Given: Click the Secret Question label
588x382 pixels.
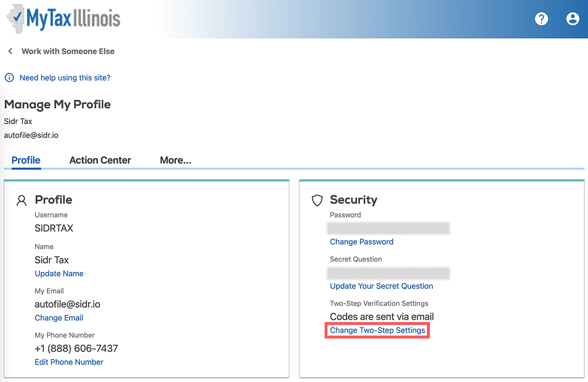Looking at the screenshot, I should click(356, 259).
